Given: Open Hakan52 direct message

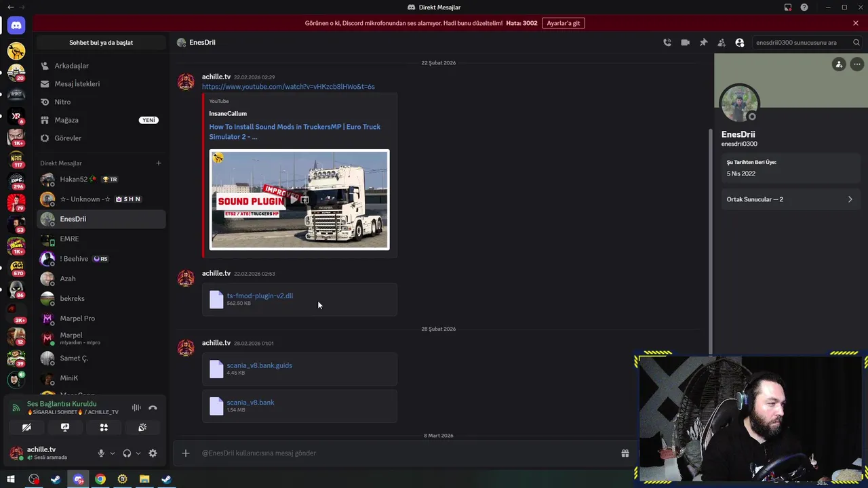Looking at the screenshot, I should pyautogui.click(x=101, y=180).
